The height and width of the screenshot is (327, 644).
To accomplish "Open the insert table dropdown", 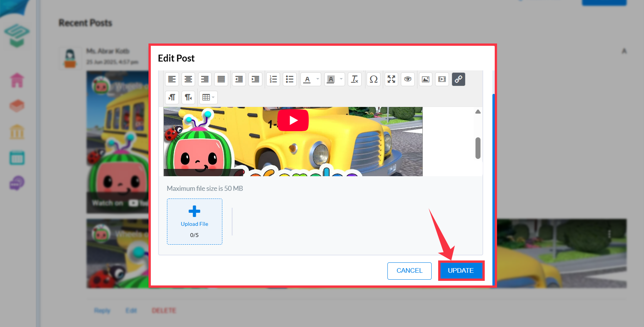I will 208,97.
